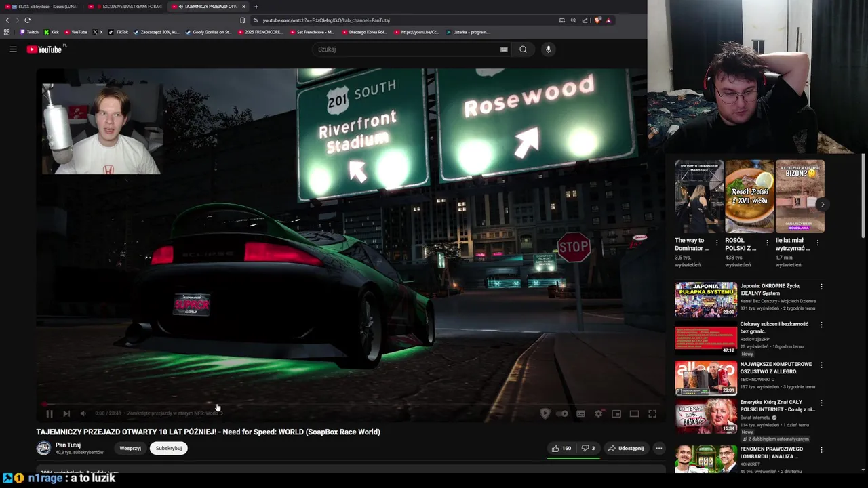Bookmark this page icon in address bar
Screen dimensions: 868x488
point(242,20)
